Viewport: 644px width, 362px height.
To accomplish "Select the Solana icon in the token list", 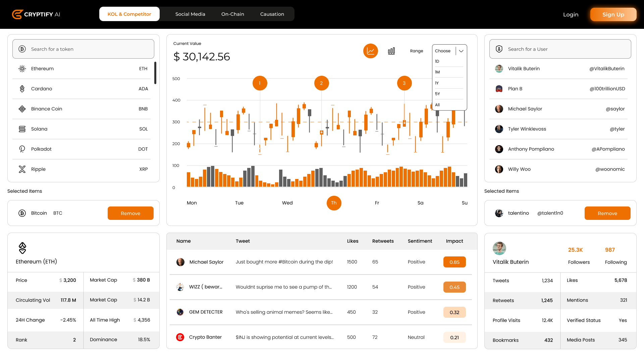I will pyautogui.click(x=22, y=129).
